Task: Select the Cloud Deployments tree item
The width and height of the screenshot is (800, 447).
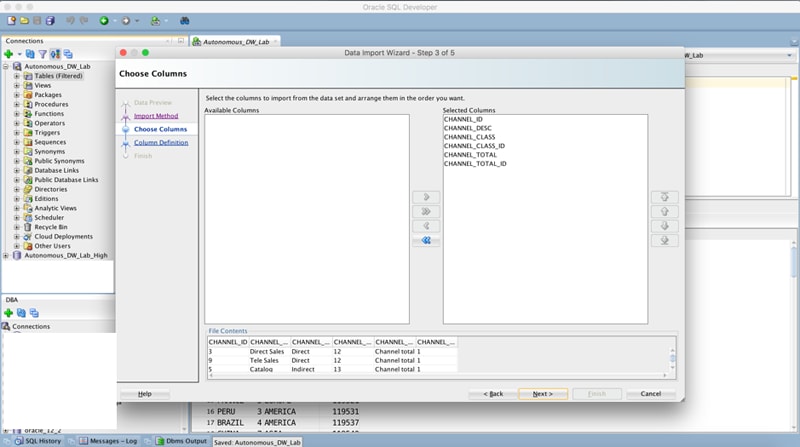Action: [x=64, y=236]
